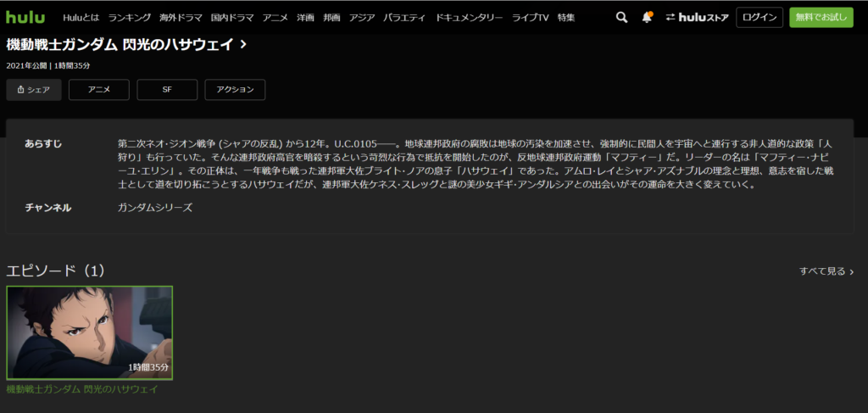The image size is (868, 413).
Task: Open the 海外ドラマ menu item
Action: [181, 18]
